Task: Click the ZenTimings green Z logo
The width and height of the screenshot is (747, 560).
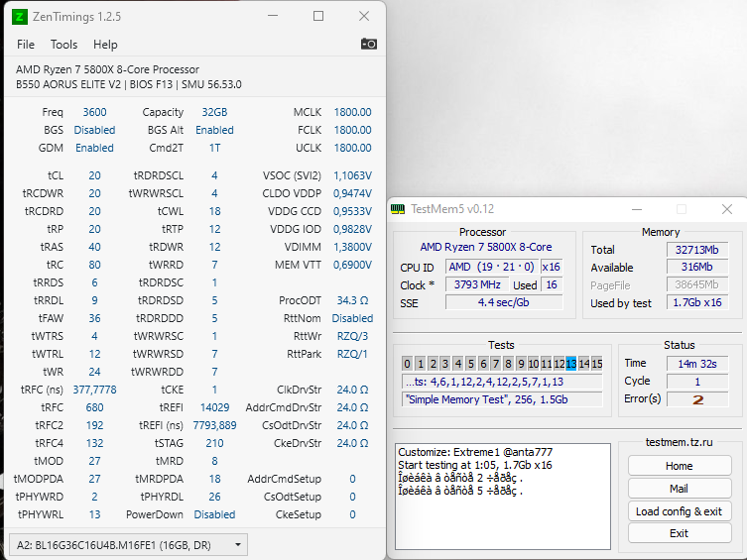Action: click(x=20, y=17)
